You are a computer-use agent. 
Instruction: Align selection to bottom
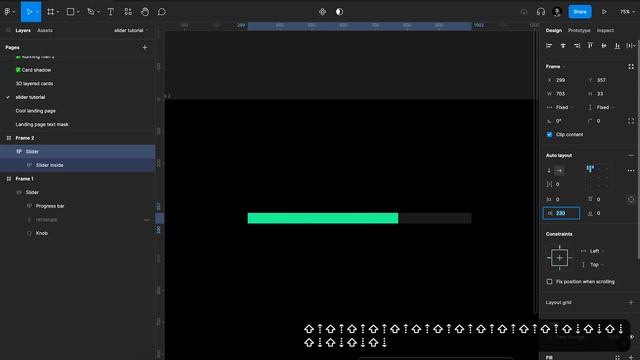point(618,46)
